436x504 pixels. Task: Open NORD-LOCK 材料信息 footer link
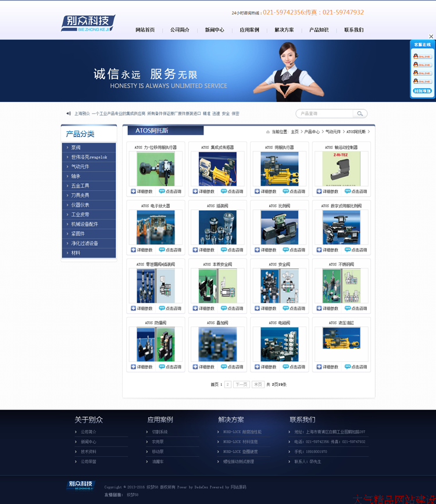(x=241, y=442)
